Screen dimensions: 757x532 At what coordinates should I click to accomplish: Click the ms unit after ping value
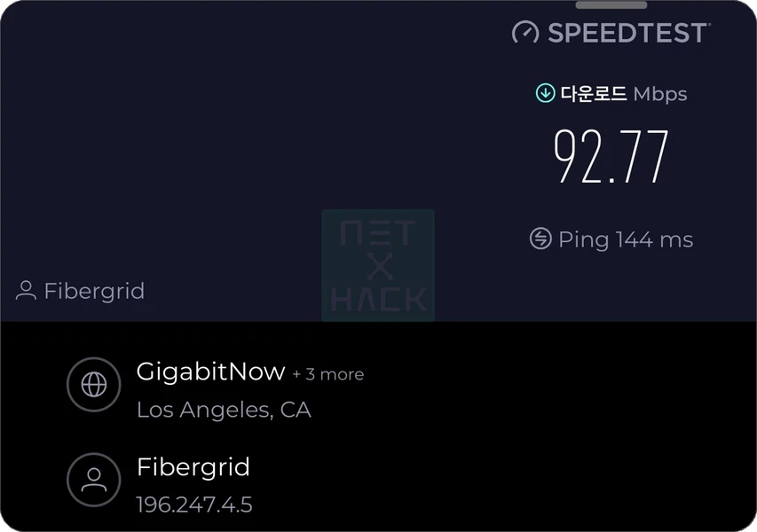click(x=677, y=239)
